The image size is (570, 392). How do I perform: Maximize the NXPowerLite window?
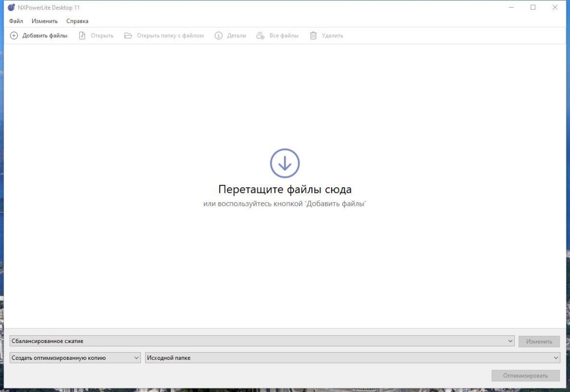pyautogui.click(x=533, y=8)
